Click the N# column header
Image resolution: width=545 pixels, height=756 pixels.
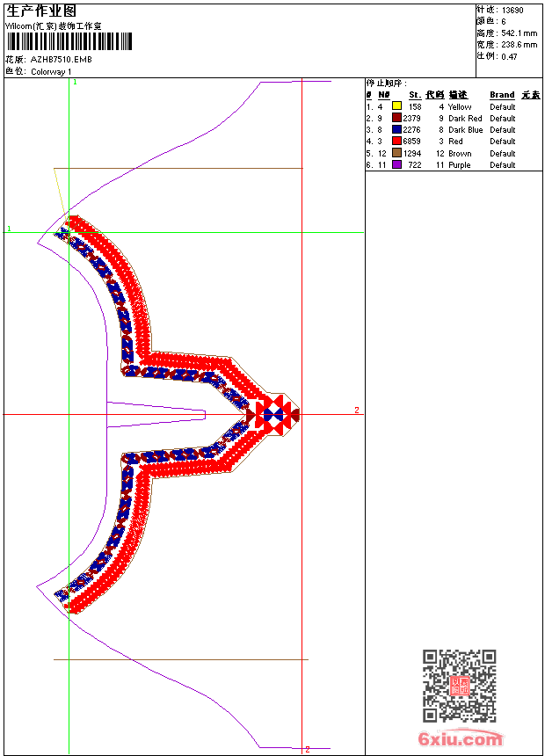click(x=384, y=95)
